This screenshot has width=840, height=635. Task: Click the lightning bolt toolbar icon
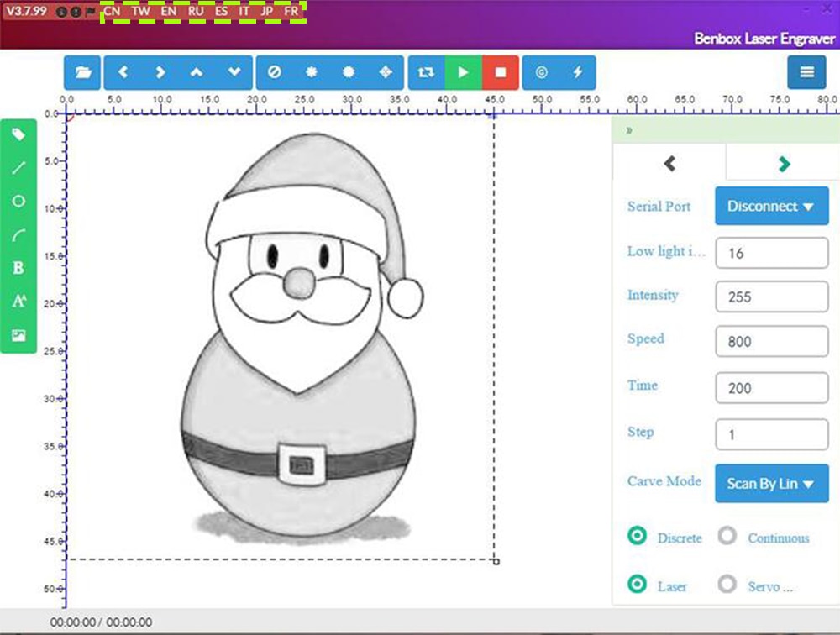(578, 72)
